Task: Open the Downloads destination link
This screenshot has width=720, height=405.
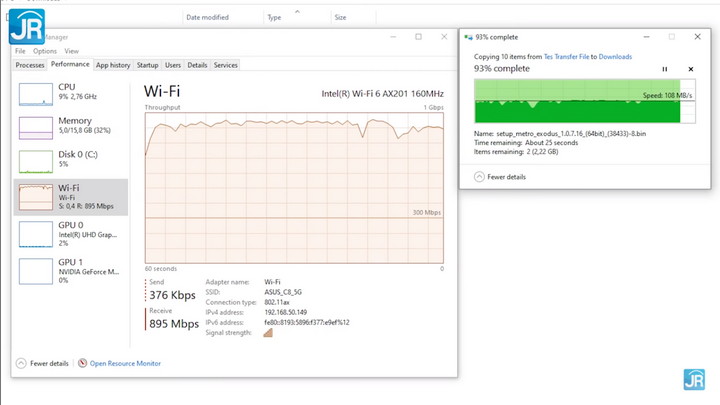Action: point(615,56)
